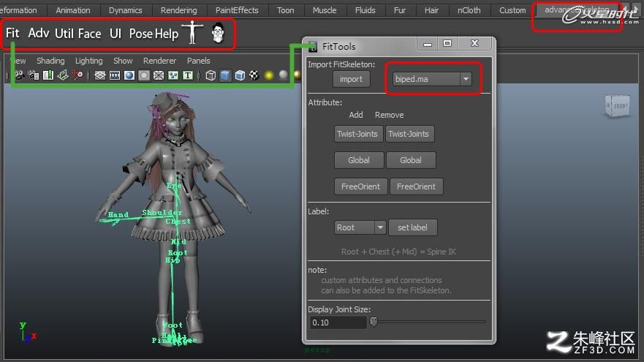Click the Add Global button
The width and height of the screenshot is (644, 362).
(x=359, y=160)
